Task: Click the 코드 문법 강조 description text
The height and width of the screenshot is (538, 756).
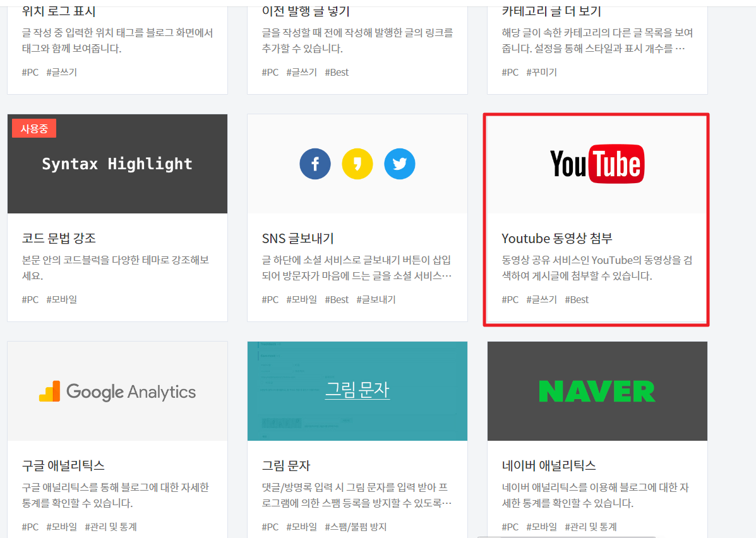Action: (116, 268)
